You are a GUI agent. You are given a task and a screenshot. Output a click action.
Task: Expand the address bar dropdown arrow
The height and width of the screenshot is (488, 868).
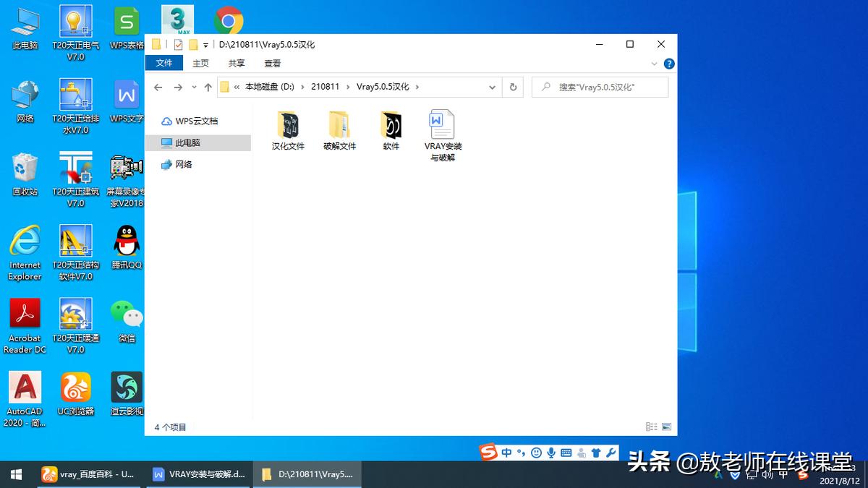click(491, 87)
